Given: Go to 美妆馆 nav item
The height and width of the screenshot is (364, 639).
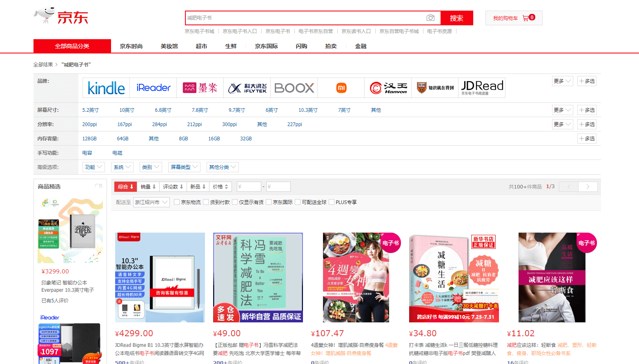Looking at the screenshot, I should [169, 46].
